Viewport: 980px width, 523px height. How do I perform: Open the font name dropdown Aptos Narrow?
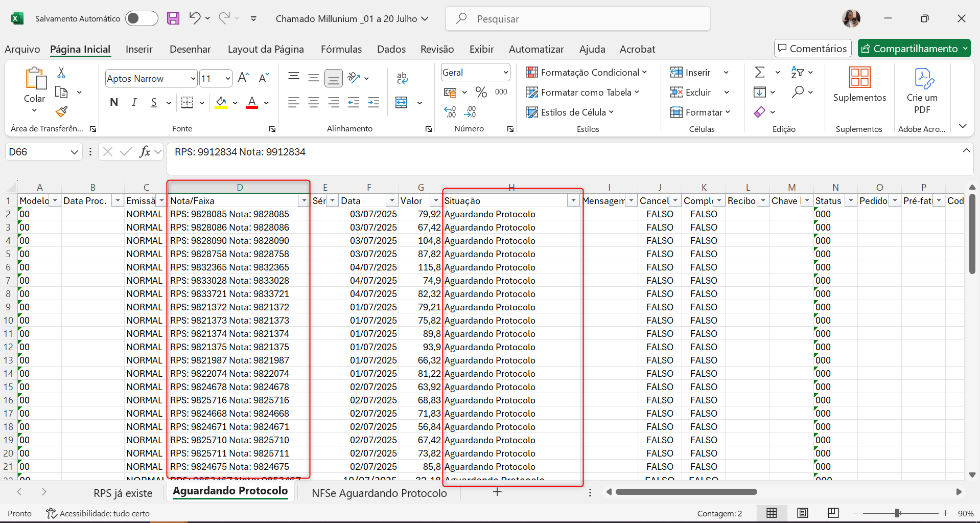(x=193, y=78)
